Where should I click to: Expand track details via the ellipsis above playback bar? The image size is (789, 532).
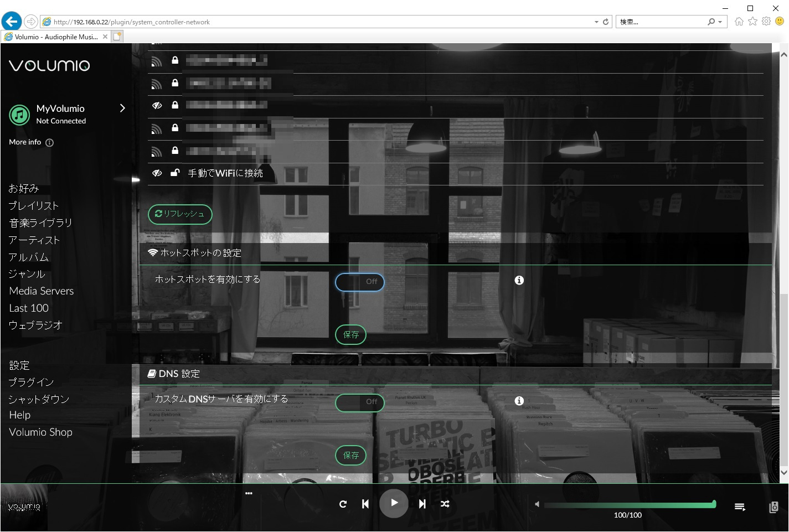(249, 493)
